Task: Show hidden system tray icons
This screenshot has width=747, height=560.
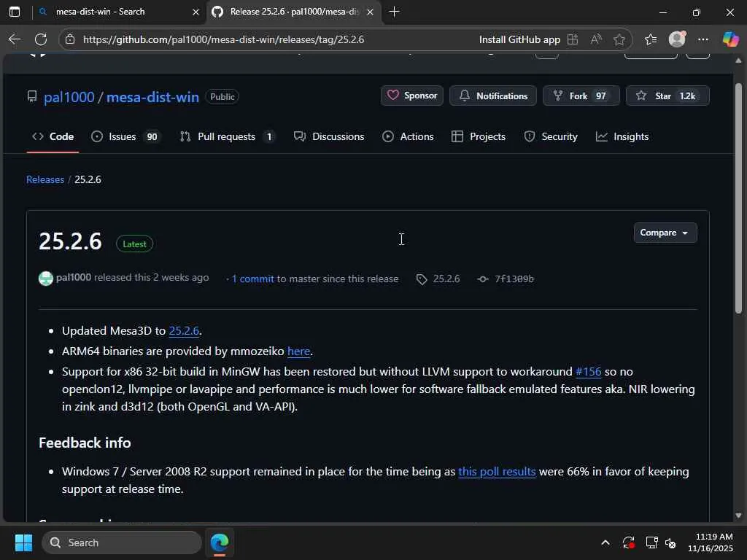Action: tap(605, 542)
